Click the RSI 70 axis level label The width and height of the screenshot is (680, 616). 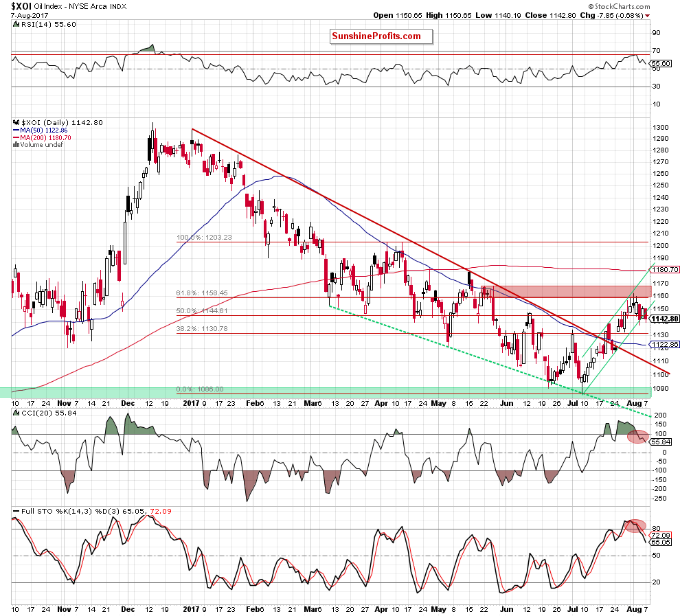point(656,51)
